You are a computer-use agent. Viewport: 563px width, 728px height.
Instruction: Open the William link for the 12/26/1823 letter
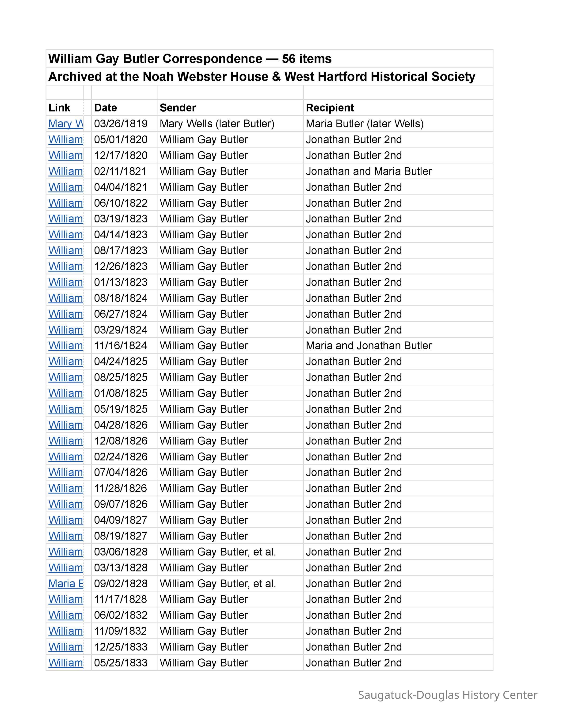pos(66,266)
